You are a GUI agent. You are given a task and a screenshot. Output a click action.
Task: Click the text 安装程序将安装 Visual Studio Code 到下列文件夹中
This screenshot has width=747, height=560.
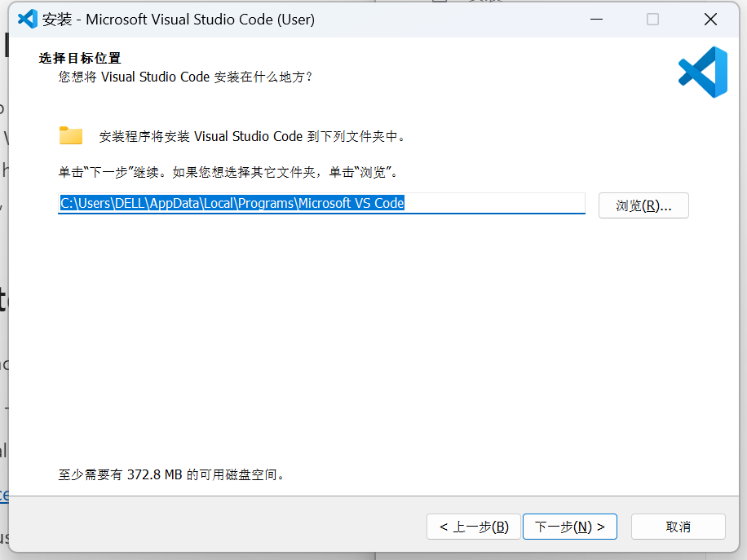pyautogui.click(x=252, y=137)
